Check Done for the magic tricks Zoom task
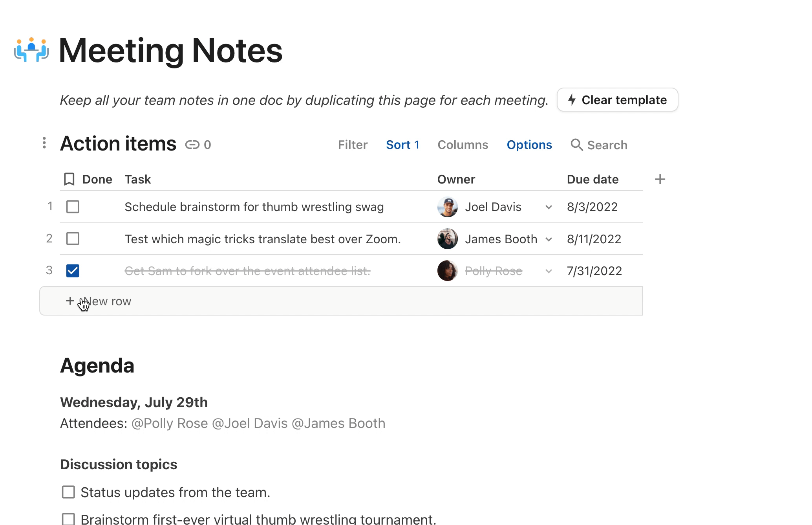 (x=73, y=239)
